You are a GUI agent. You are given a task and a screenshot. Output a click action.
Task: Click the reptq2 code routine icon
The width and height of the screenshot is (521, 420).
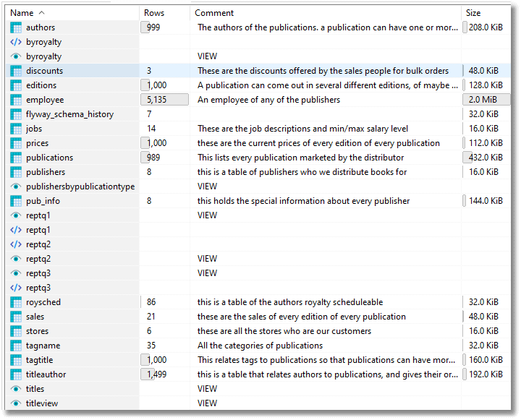click(16, 244)
